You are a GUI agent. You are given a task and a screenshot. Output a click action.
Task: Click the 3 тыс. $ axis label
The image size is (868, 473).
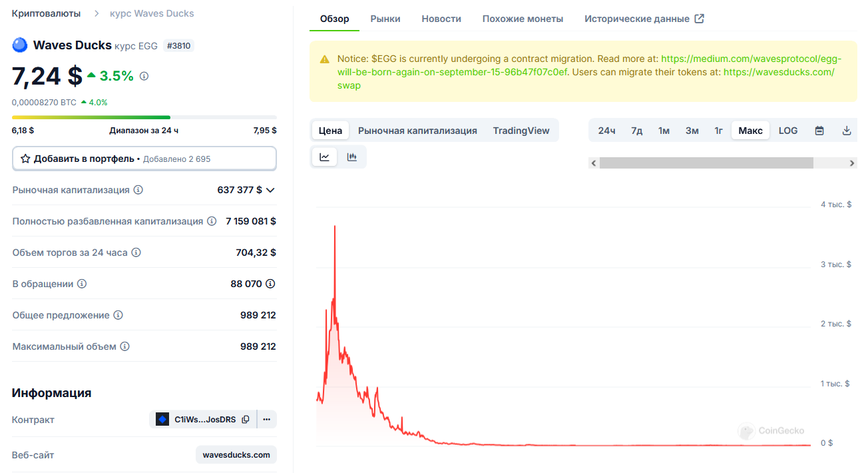[x=836, y=264]
